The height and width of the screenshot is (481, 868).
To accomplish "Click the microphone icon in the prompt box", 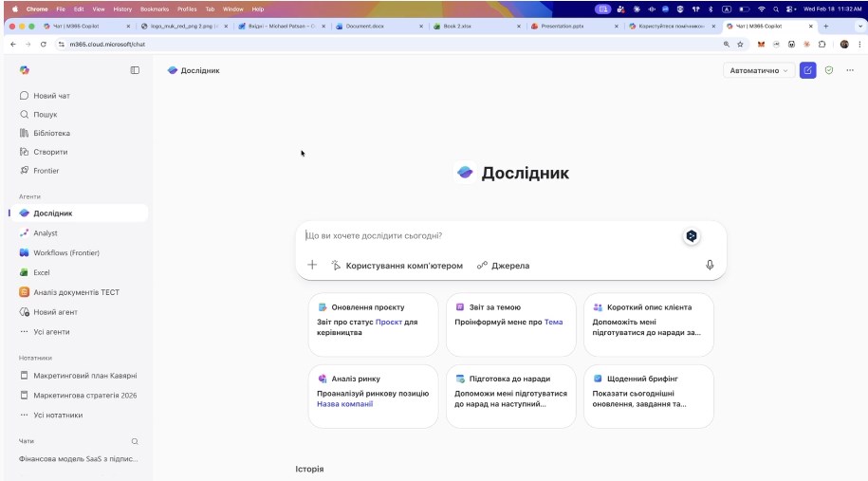I will click(x=710, y=266).
